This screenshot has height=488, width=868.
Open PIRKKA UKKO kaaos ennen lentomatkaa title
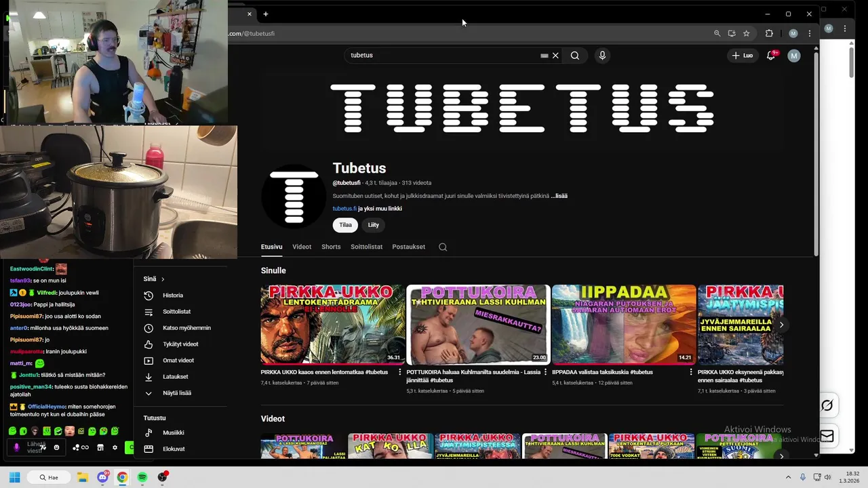tap(324, 372)
